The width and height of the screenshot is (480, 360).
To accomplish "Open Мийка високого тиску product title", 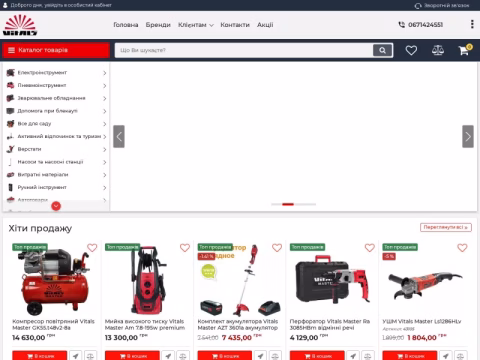I will point(145,325).
